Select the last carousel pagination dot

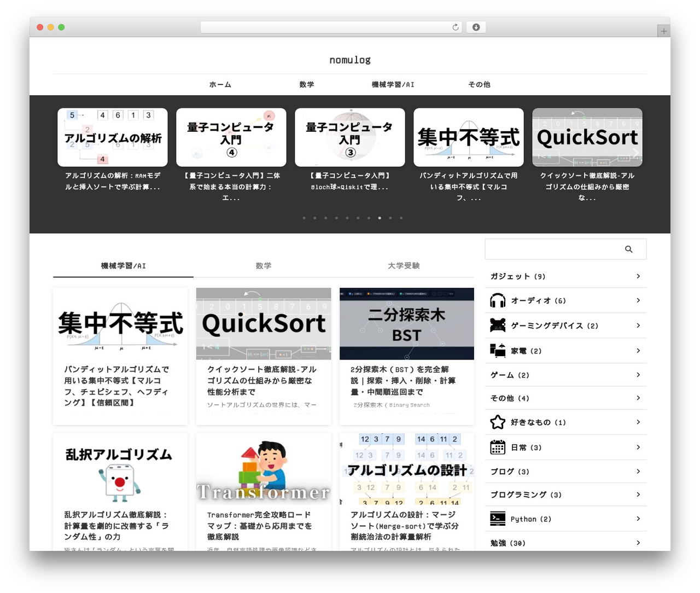[x=401, y=218]
